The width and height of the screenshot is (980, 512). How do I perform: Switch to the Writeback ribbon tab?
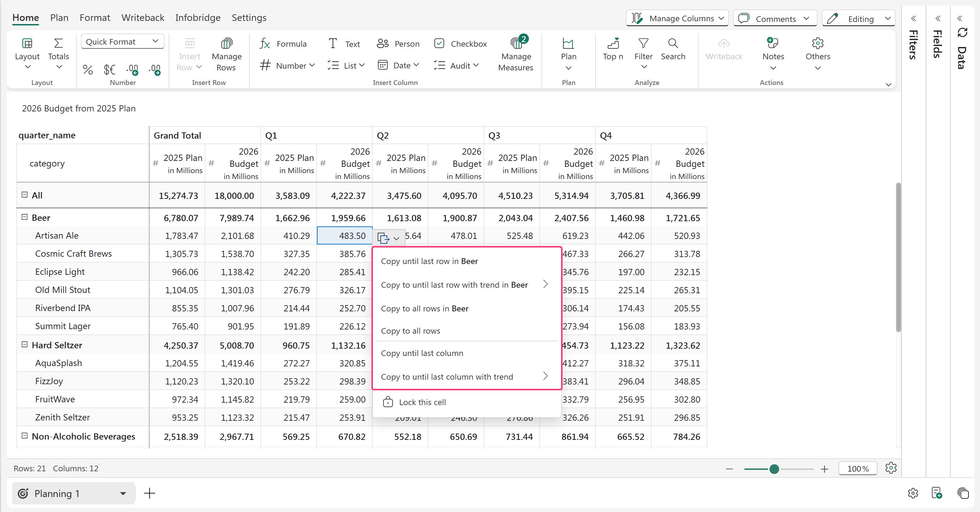point(143,17)
